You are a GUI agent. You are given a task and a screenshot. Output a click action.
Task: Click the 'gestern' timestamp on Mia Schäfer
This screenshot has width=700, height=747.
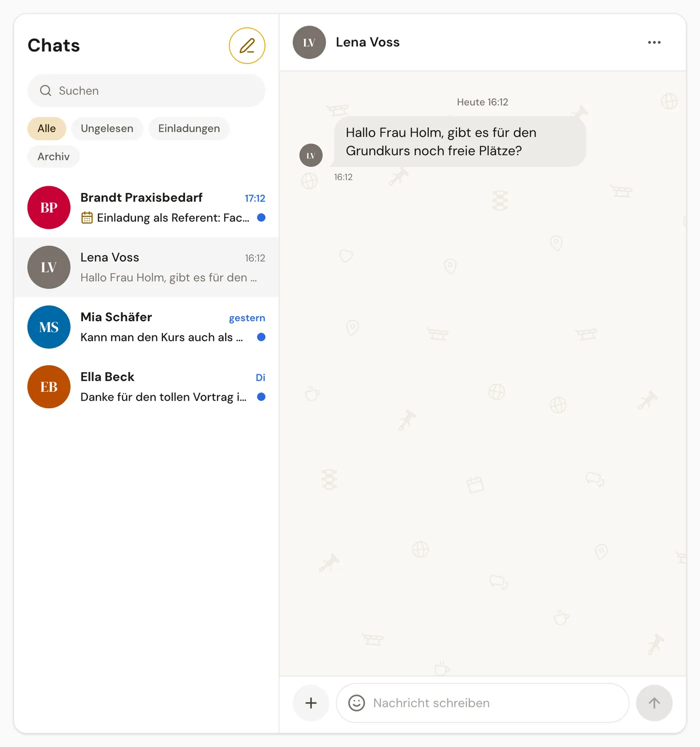coord(247,318)
